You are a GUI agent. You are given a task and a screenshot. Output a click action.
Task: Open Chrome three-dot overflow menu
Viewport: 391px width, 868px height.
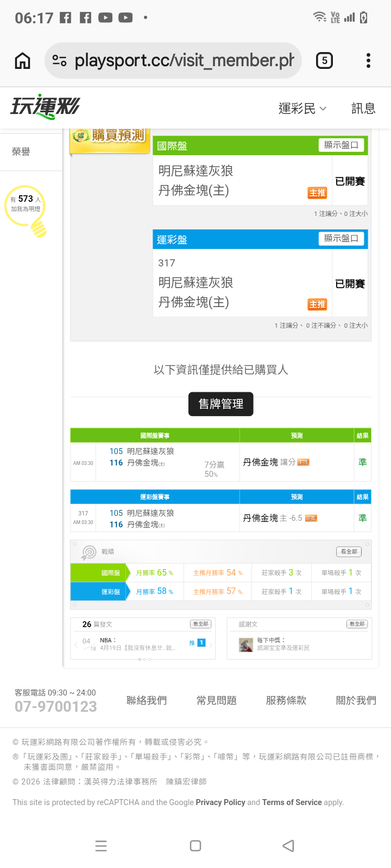click(368, 61)
